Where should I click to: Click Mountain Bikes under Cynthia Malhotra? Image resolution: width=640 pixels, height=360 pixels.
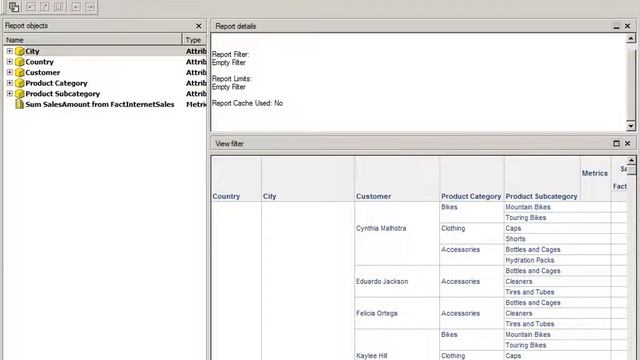pyautogui.click(x=558, y=207)
